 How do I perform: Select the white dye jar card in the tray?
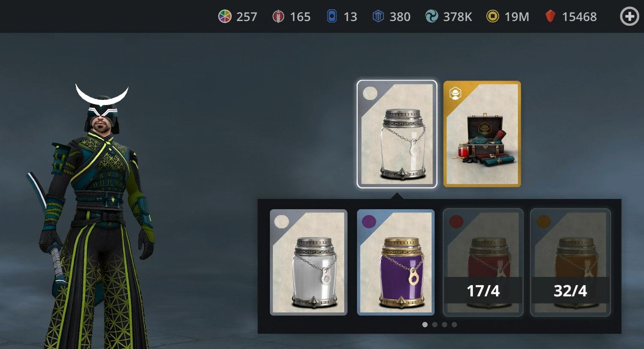click(308, 262)
